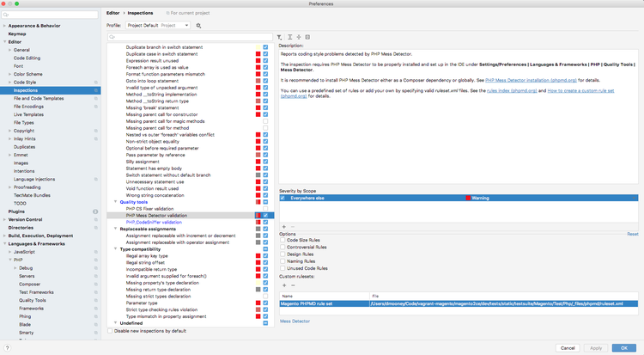Click the collapse all inspections icon
The height and width of the screenshot is (355, 644).
(x=299, y=37)
